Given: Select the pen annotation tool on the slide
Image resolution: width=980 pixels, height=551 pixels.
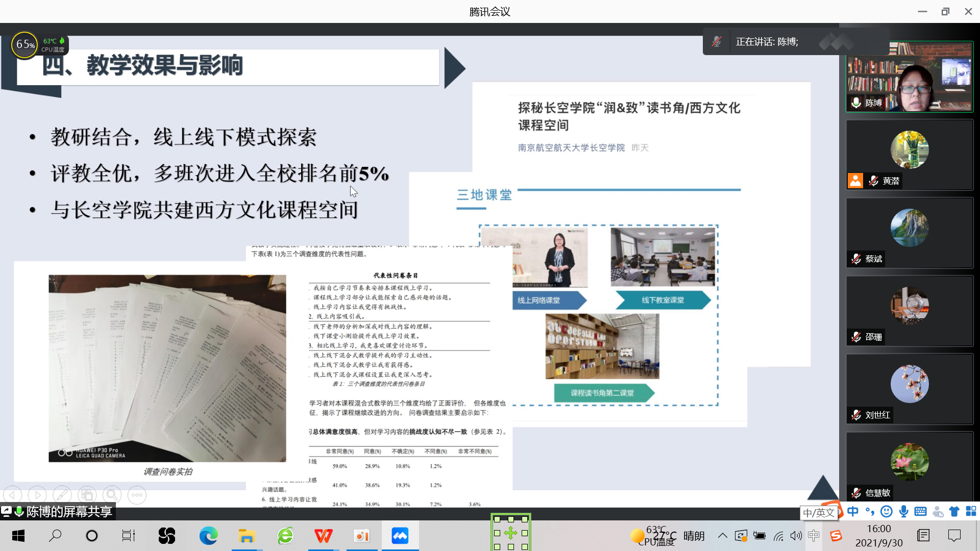Looking at the screenshot, I should 62,495.
